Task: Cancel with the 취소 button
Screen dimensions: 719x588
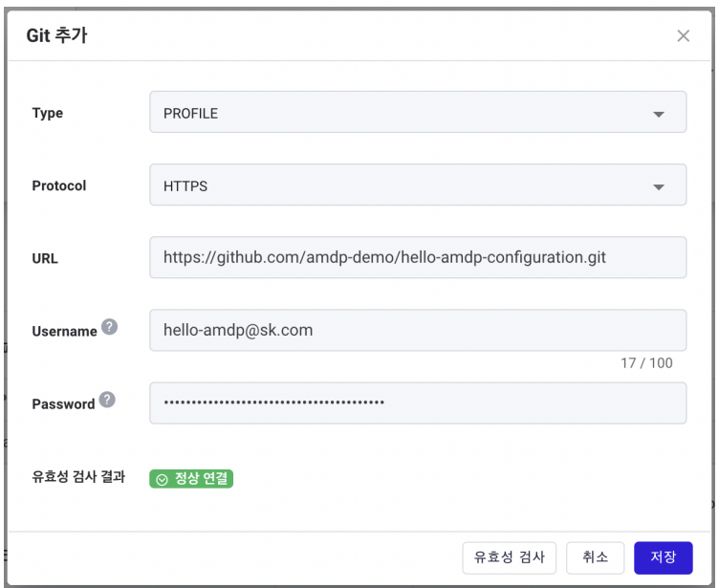Action: [x=595, y=557]
